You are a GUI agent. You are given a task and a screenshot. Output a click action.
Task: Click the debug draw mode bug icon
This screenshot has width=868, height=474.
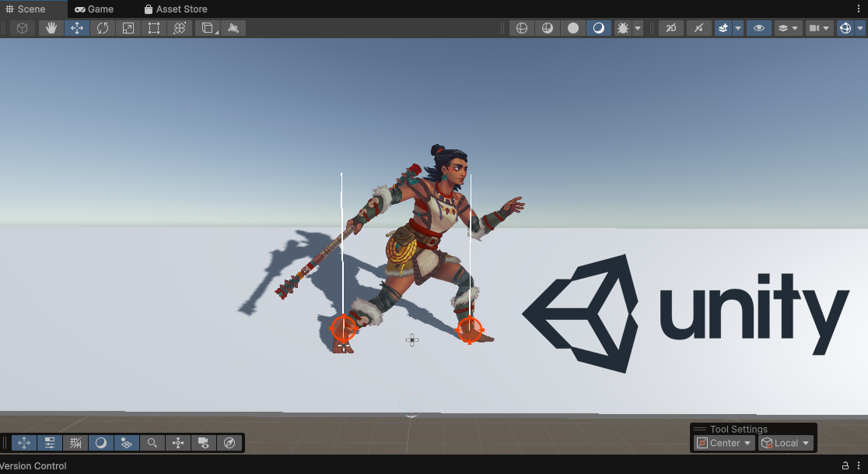pos(622,28)
